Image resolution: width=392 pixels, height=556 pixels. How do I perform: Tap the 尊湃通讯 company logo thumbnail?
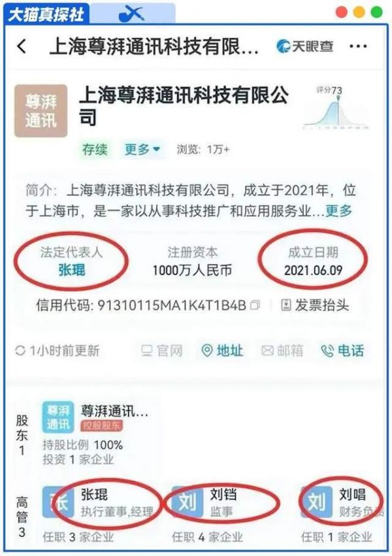coord(41,110)
